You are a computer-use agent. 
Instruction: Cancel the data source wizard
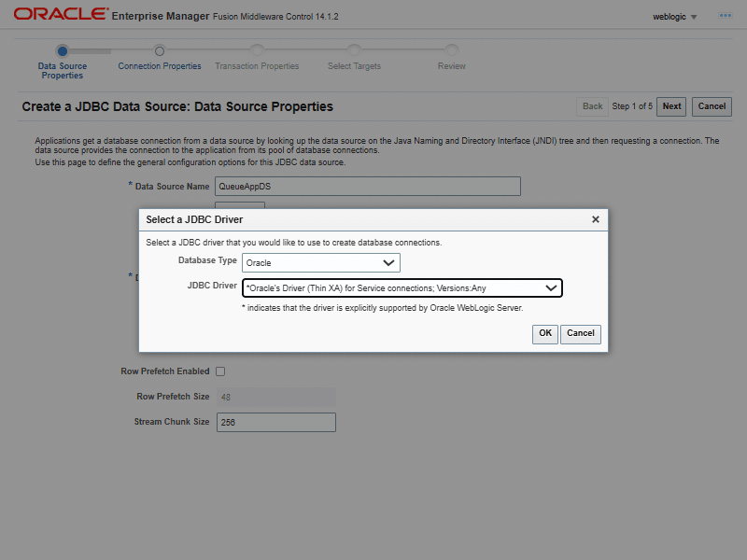(x=712, y=106)
